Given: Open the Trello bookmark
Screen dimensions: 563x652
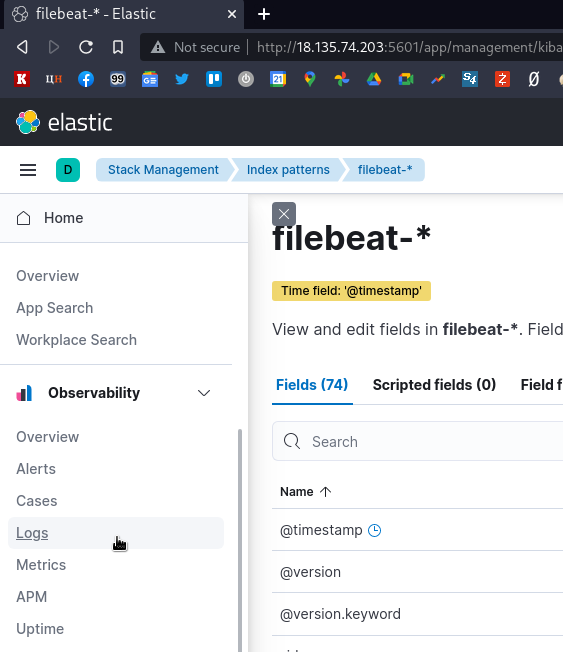Looking at the screenshot, I should [x=214, y=79].
